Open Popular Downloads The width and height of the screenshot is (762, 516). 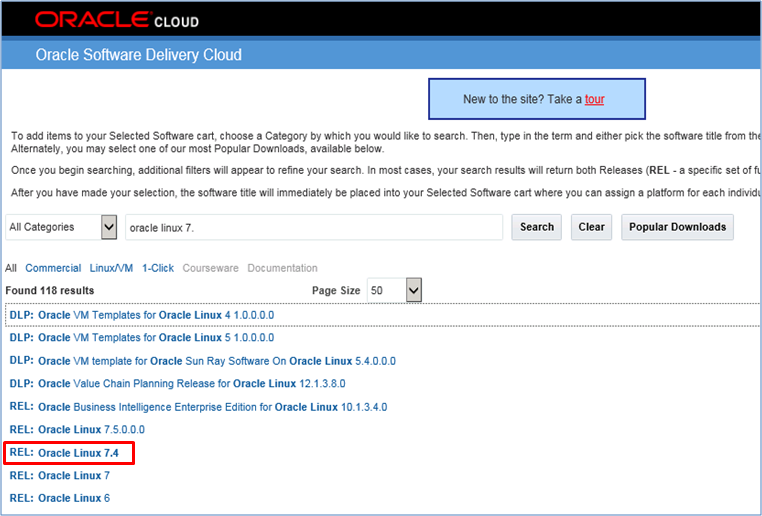pos(677,227)
